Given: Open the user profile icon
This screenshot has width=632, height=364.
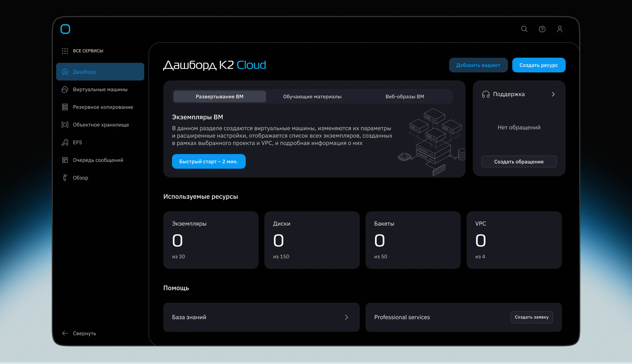Looking at the screenshot, I should tap(560, 29).
